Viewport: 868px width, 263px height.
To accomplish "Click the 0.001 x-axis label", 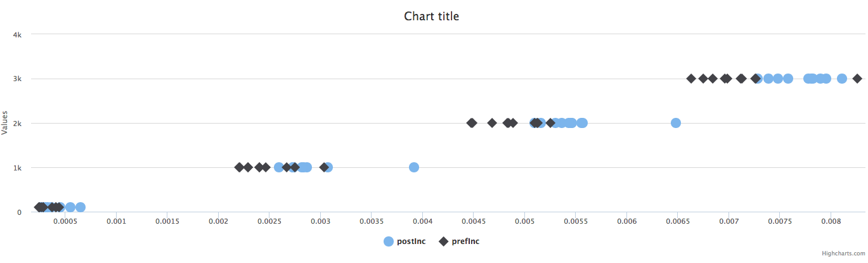I will point(116,222).
